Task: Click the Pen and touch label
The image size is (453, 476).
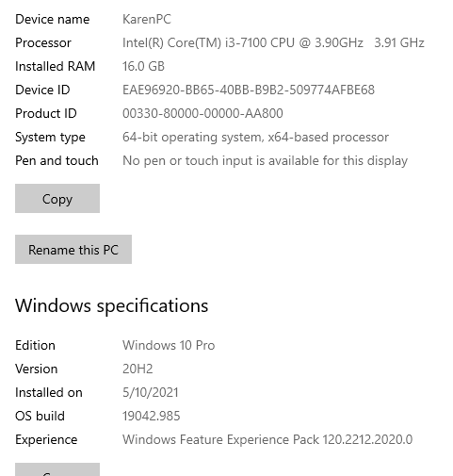Action: click(x=57, y=160)
